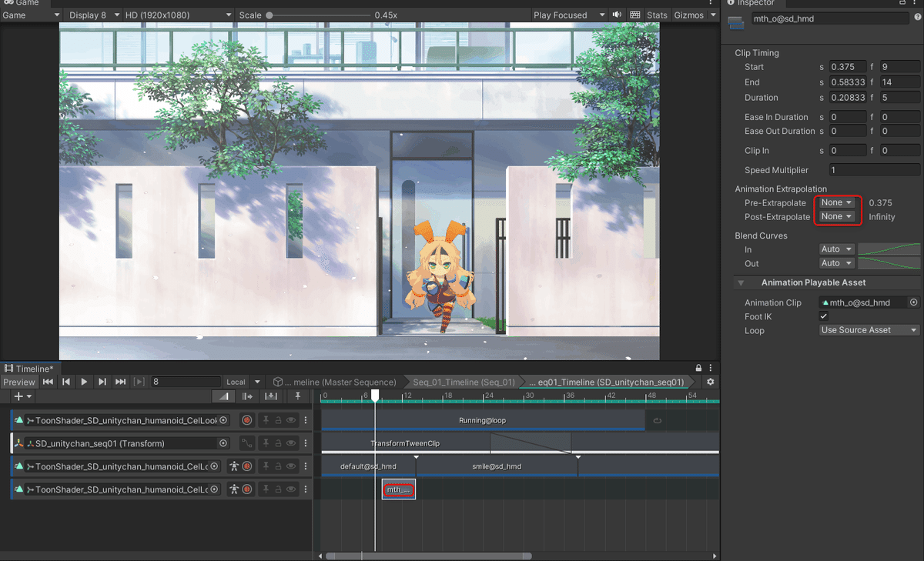Image resolution: width=924 pixels, height=561 pixels.
Task: Mute the Running@loop animation track
Action: (x=291, y=420)
